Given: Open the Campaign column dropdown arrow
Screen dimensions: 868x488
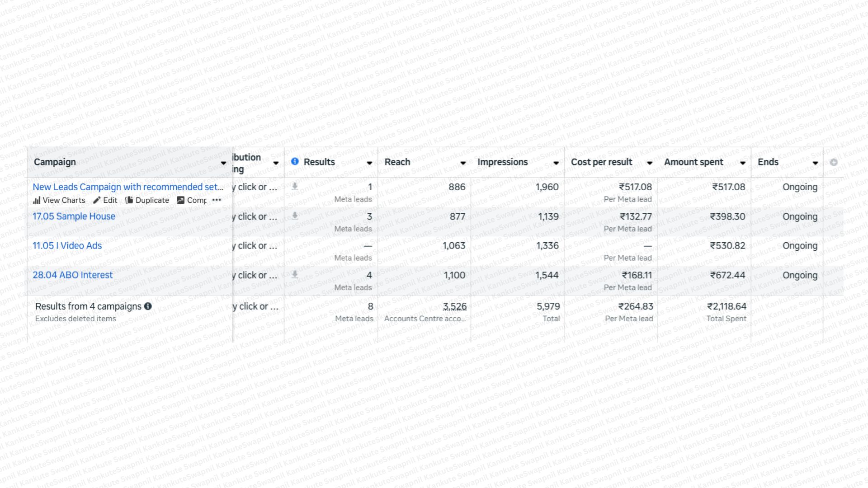Looking at the screenshot, I should point(223,163).
